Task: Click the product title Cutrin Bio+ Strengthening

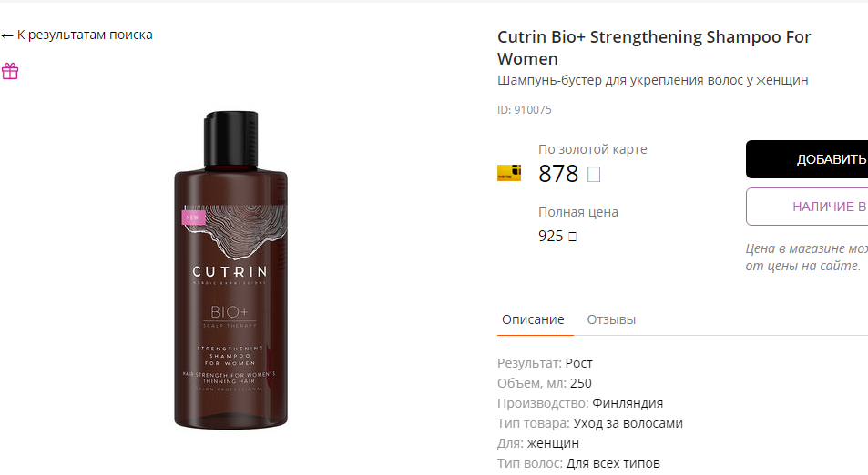Action: tap(654, 47)
